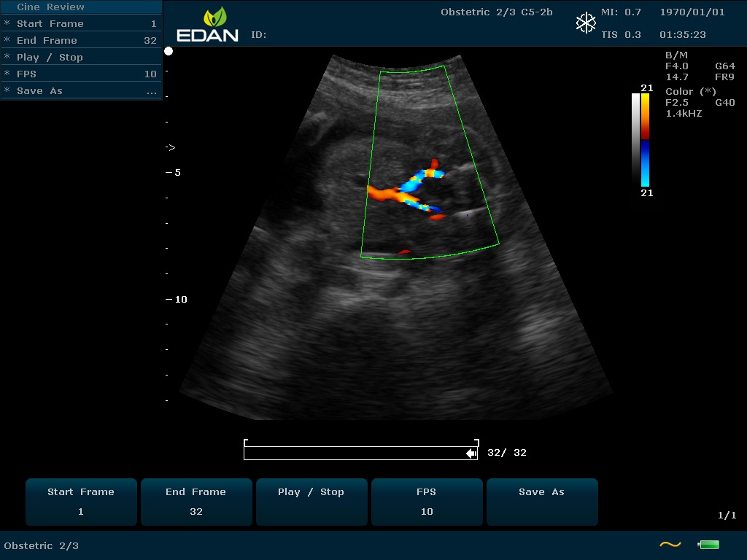Click the green battery status icon

coord(708,545)
